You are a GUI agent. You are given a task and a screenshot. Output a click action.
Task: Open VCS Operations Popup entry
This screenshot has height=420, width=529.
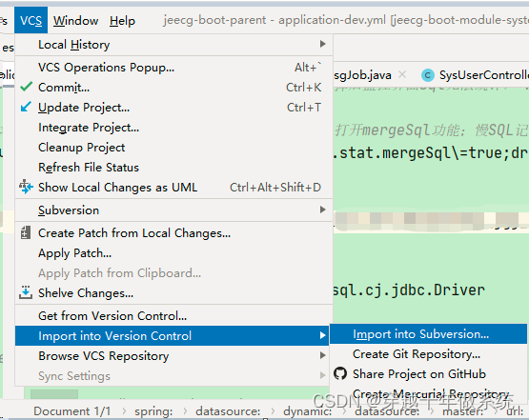coord(173,68)
